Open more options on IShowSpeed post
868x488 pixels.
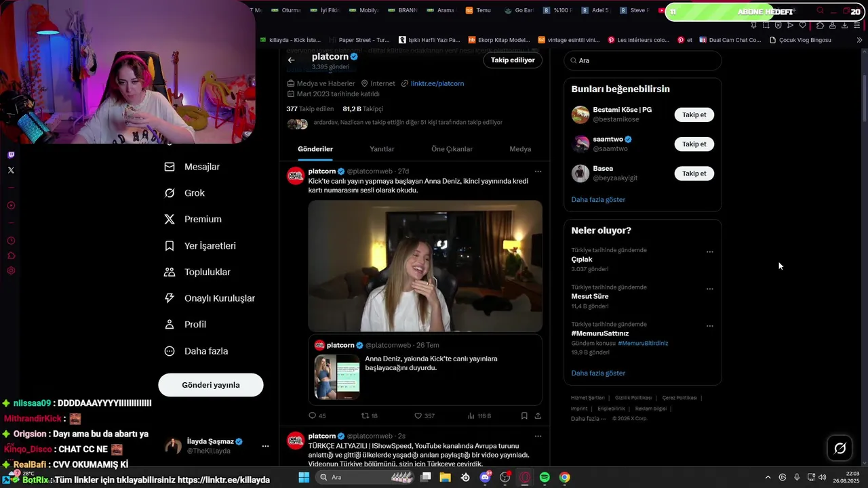[538, 436]
